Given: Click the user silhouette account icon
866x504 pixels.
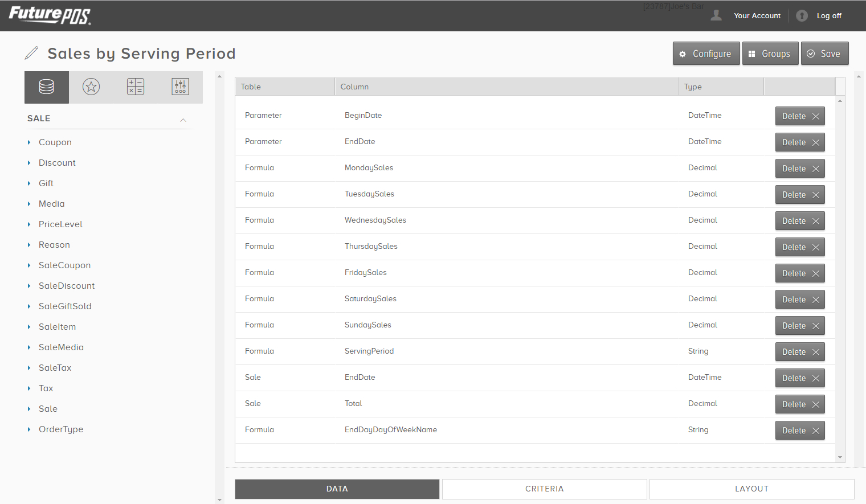Looking at the screenshot, I should pyautogui.click(x=716, y=15).
